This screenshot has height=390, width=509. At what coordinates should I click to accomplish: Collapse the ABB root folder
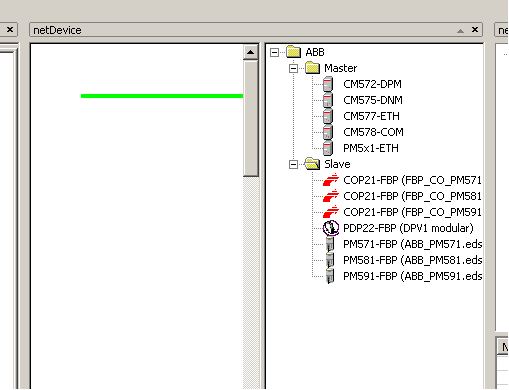tap(274, 52)
